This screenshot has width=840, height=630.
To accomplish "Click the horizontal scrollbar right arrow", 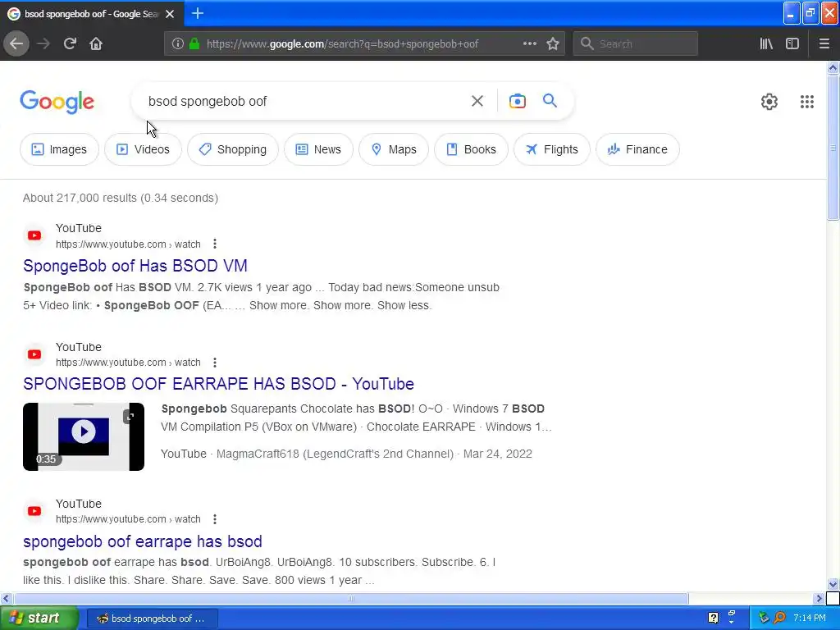I will point(819,598).
